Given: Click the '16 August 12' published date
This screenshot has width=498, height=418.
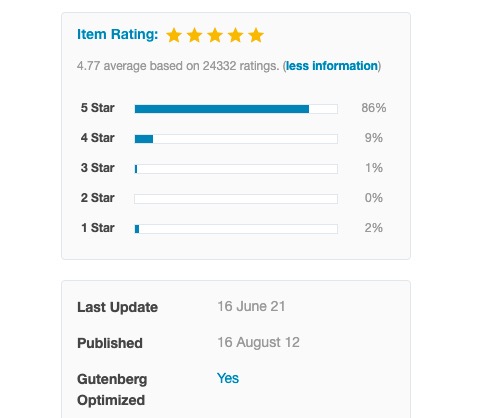Looking at the screenshot, I should 259,342.
